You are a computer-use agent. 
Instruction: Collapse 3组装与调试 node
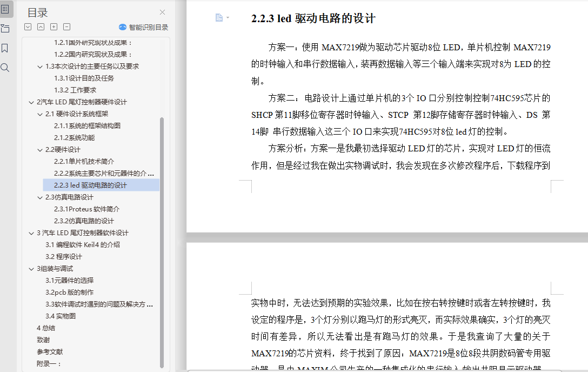pyautogui.click(x=31, y=269)
